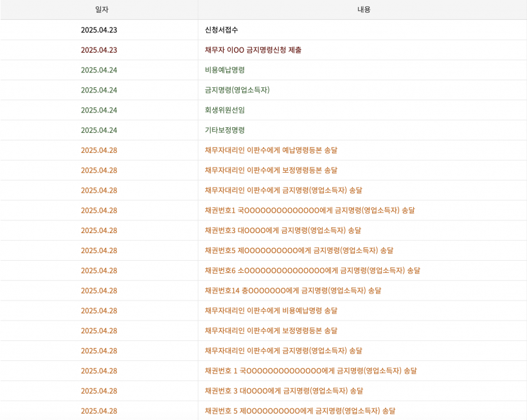Click the 일자 column header

coord(102,10)
